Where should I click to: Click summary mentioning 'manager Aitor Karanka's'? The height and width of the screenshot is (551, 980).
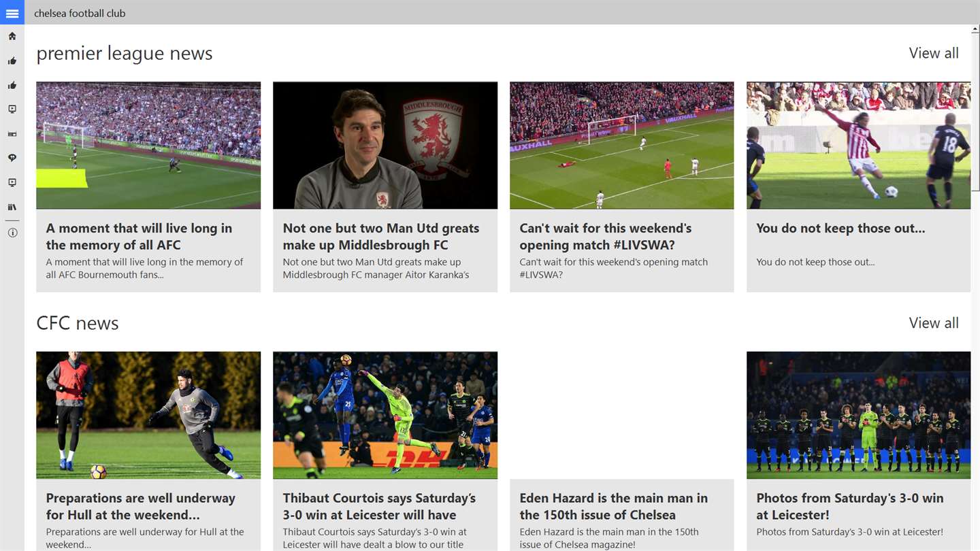tap(376, 269)
